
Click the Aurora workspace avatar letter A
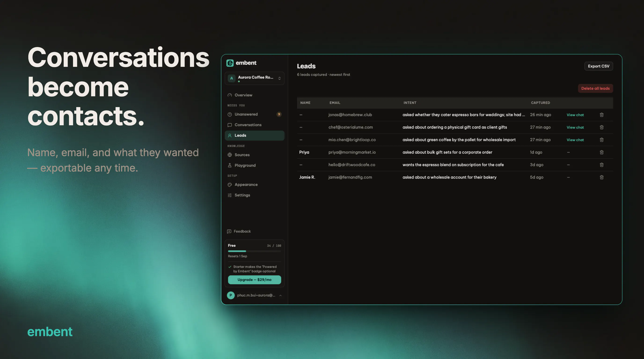pos(231,78)
